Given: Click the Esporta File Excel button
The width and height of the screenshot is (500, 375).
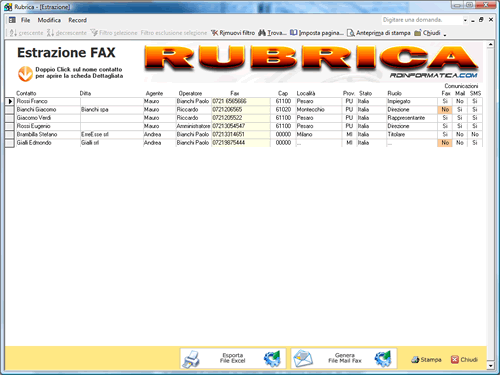Looking at the screenshot, I should pos(233,358).
